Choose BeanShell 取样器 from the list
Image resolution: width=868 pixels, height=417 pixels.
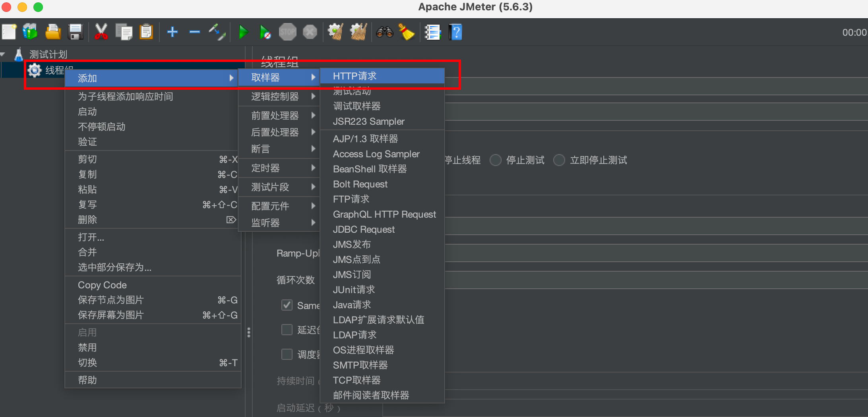click(x=382, y=169)
